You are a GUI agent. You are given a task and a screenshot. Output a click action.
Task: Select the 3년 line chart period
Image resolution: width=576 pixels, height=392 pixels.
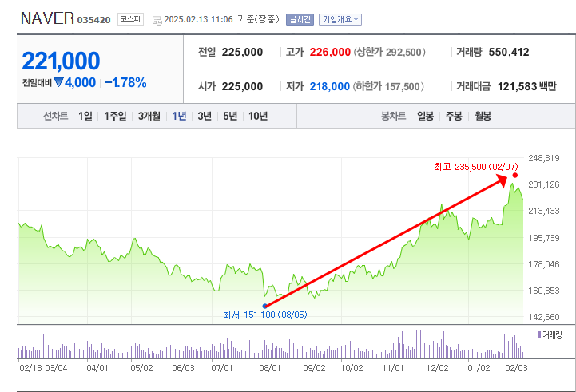pyautogui.click(x=205, y=116)
